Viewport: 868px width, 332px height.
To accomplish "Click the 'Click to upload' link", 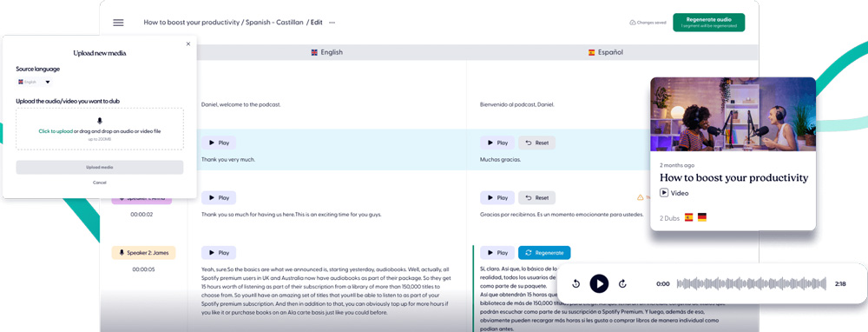I will [56, 131].
